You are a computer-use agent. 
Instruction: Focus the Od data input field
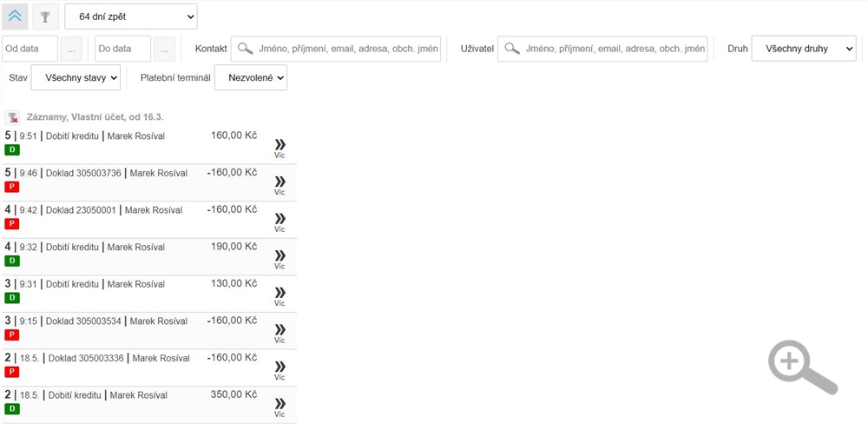30,49
